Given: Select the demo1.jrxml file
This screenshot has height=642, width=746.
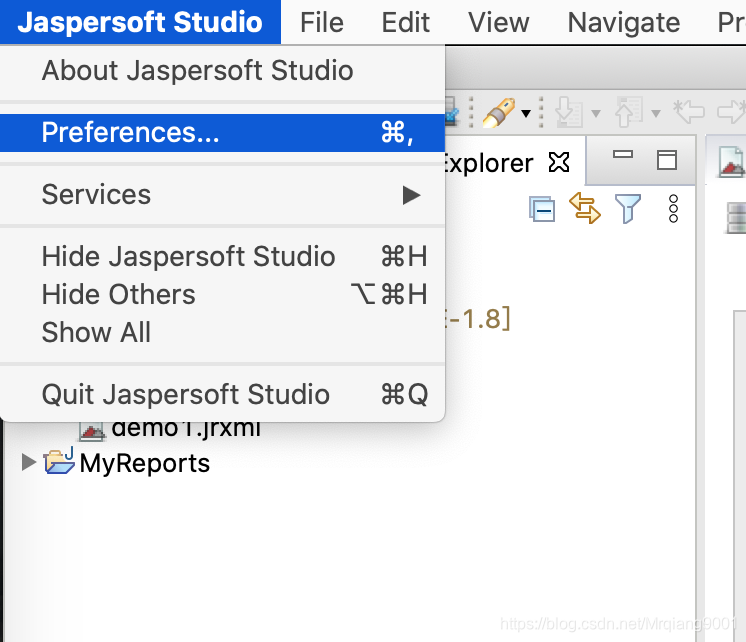Looking at the screenshot, I should click(186, 429).
